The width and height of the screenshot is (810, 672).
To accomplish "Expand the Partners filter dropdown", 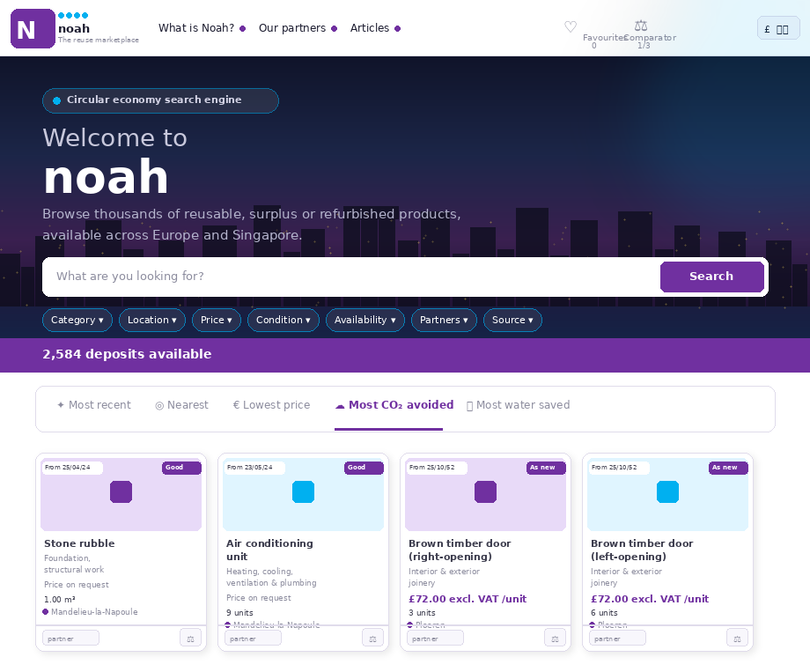I will pyautogui.click(x=444, y=321).
